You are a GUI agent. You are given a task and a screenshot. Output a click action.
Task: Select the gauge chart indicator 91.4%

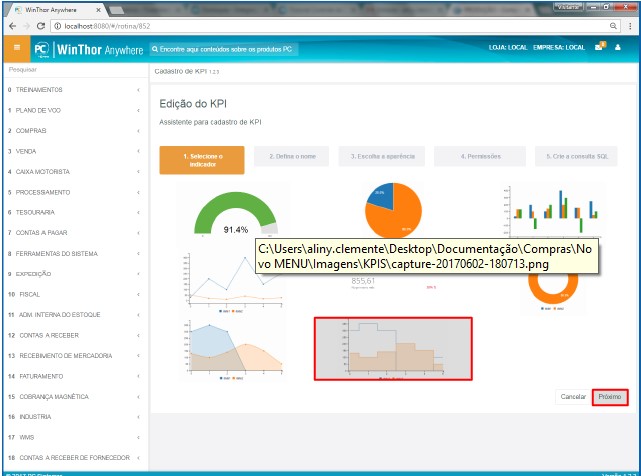235,212
